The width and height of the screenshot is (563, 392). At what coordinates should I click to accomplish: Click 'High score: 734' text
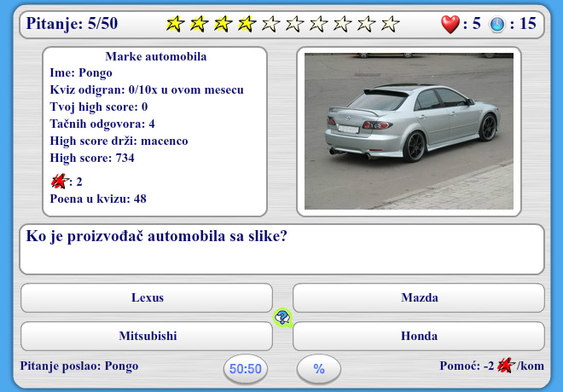tap(92, 159)
